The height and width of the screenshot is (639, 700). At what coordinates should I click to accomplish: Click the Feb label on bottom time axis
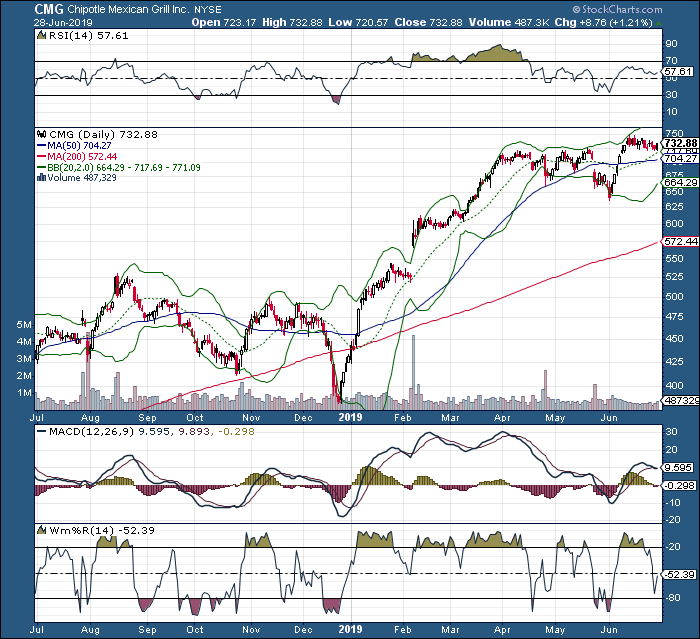click(402, 630)
